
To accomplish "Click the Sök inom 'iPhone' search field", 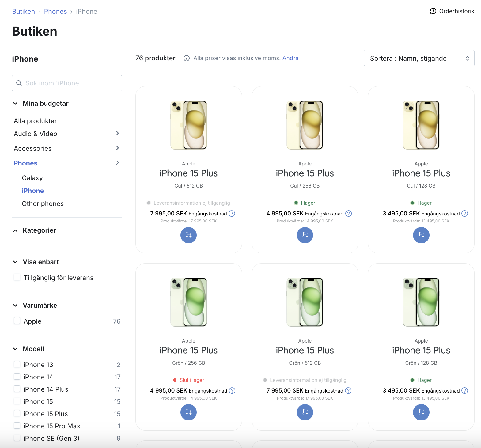I will coord(67,83).
